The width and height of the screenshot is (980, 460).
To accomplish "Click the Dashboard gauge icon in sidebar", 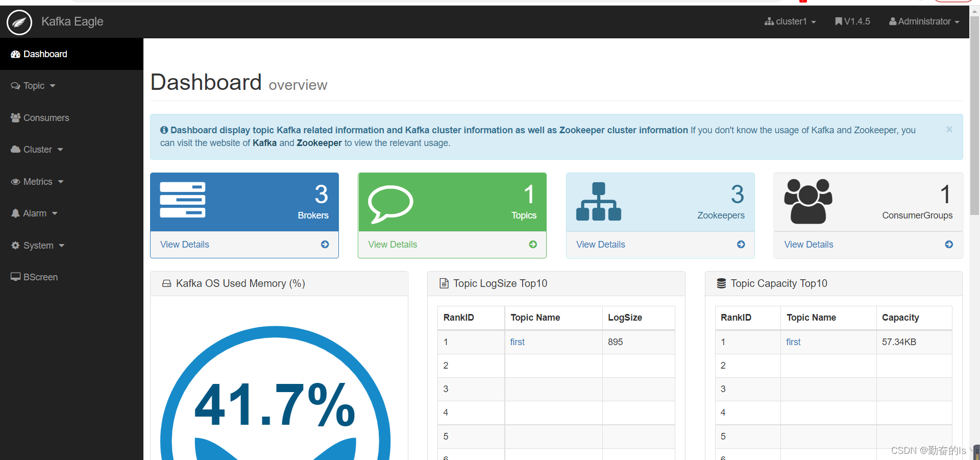I will pyautogui.click(x=15, y=54).
